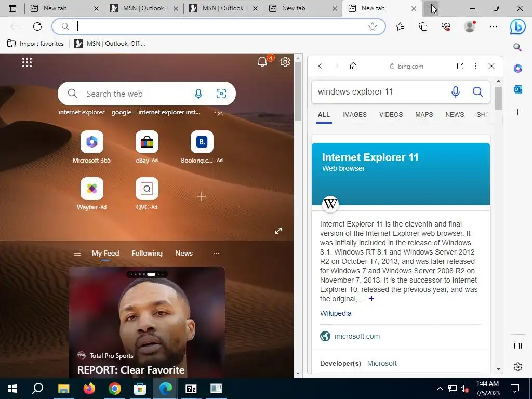Open the microsoft.com link
The image size is (532, 399).
click(357, 336)
